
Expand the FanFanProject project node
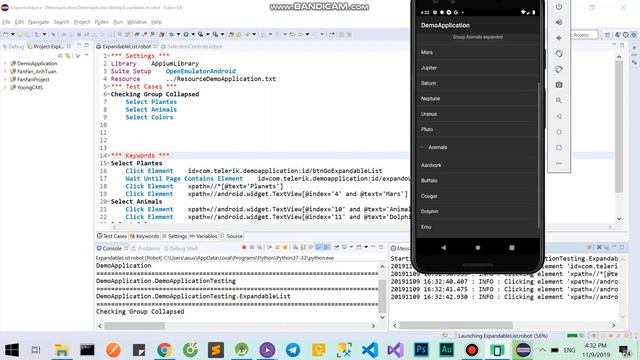[x=5, y=80]
